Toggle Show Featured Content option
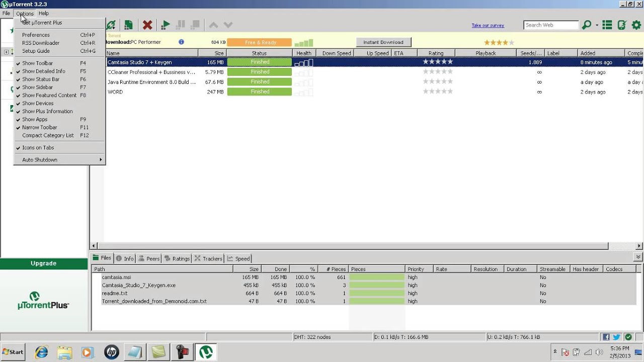644x362 pixels. [59, 96]
